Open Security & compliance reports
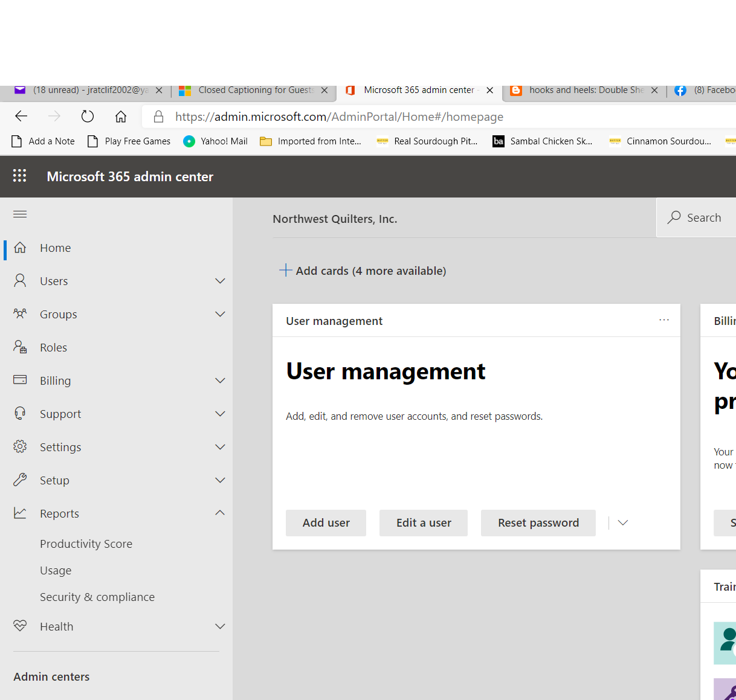Image resolution: width=736 pixels, height=700 pixels. tap(97, 597)
